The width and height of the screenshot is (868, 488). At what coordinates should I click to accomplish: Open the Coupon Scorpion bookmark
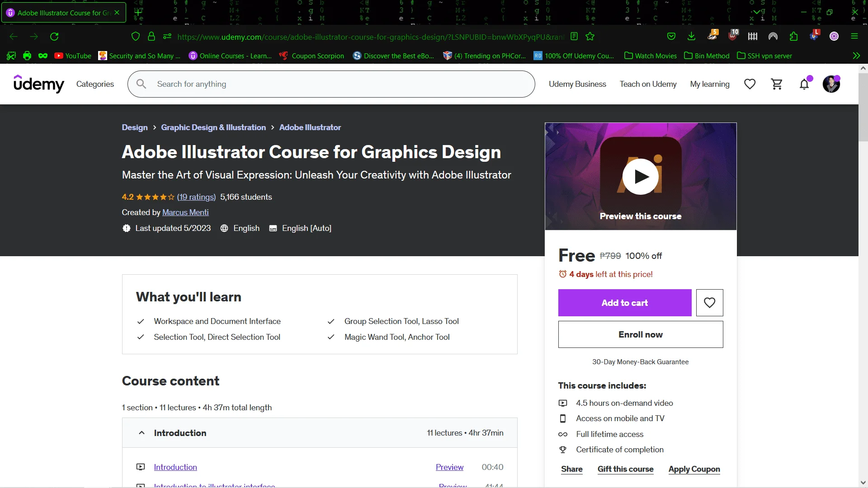tap(311, 56)
